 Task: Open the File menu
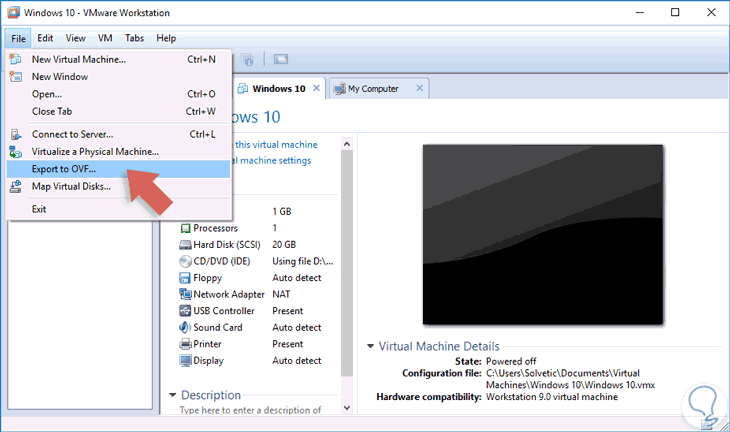point(18,38)
